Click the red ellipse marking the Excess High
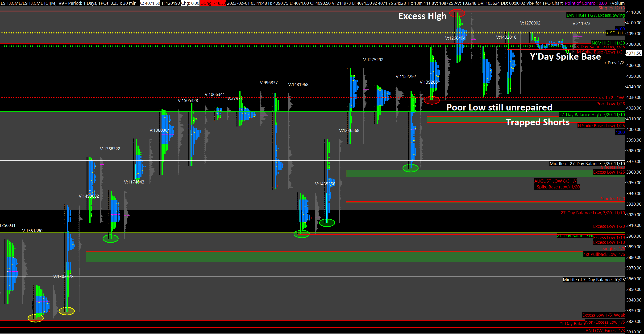Screen dimensions: 644x334 (x=457, y=13)
